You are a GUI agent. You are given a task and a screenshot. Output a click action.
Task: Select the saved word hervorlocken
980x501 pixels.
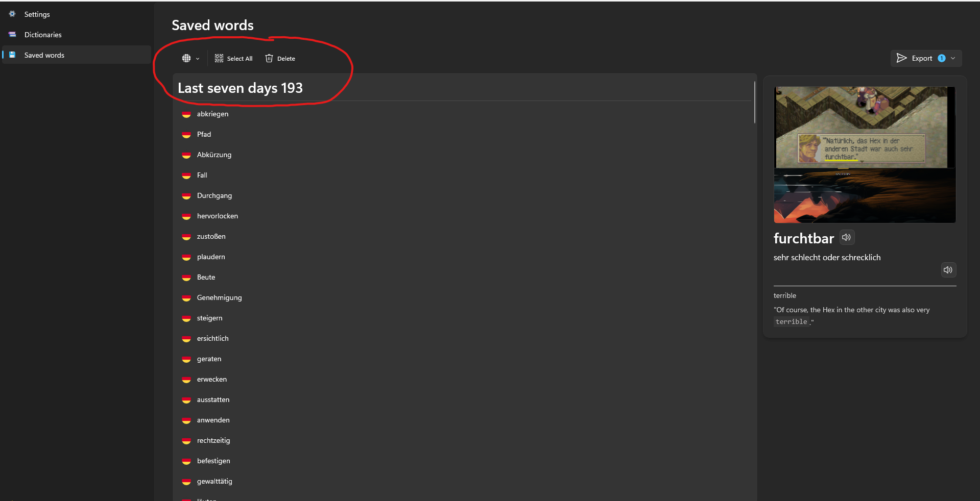(x=217, y=216)
